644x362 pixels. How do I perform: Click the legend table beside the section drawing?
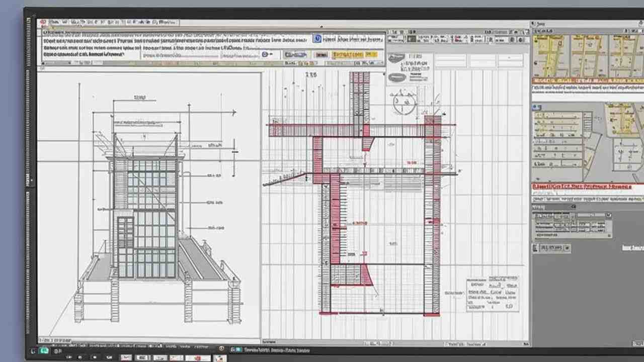(492, 293)
